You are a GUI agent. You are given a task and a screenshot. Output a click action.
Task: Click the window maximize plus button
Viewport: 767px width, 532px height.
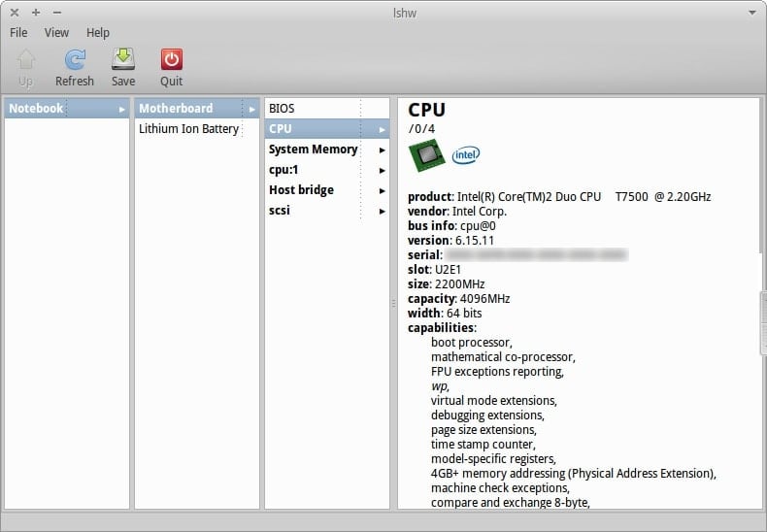click(x=36, y=13)
